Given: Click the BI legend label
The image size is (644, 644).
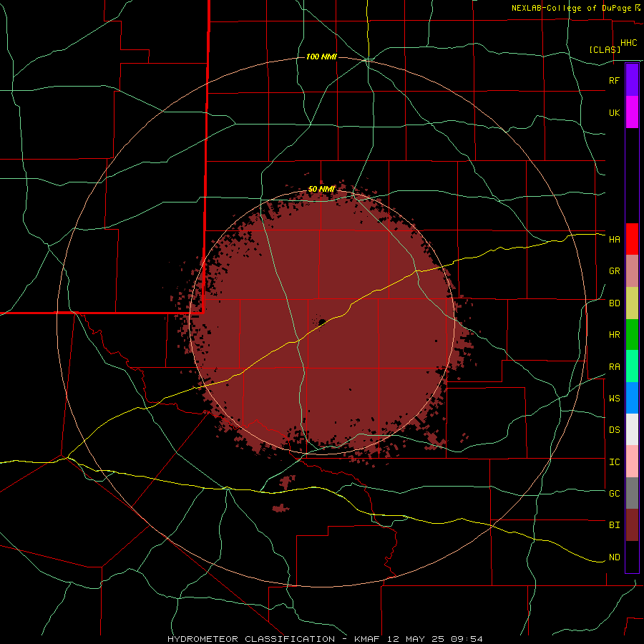Looking at the screenshot, I should [614, 525].
